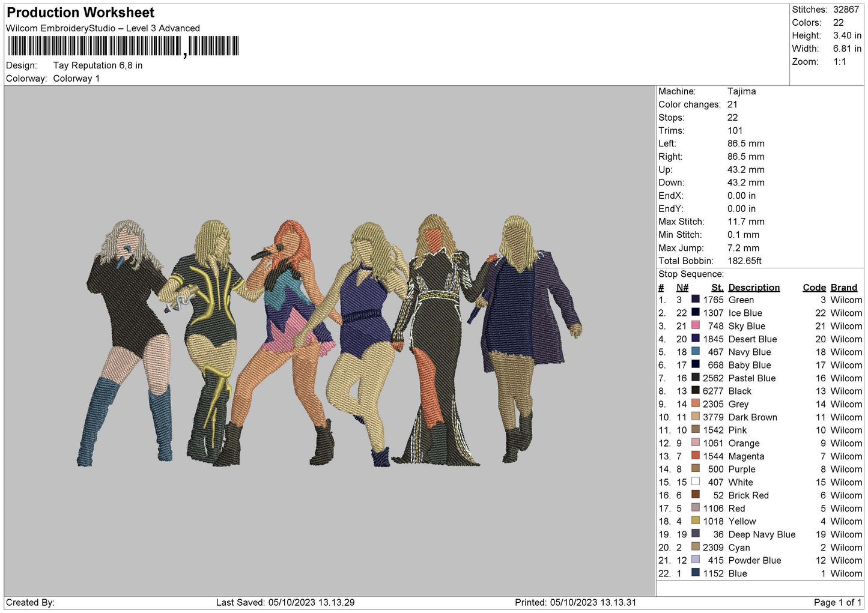Select the White color swatch
The width and height of the screenshot is (868, 613).
[x=695, y=482]
